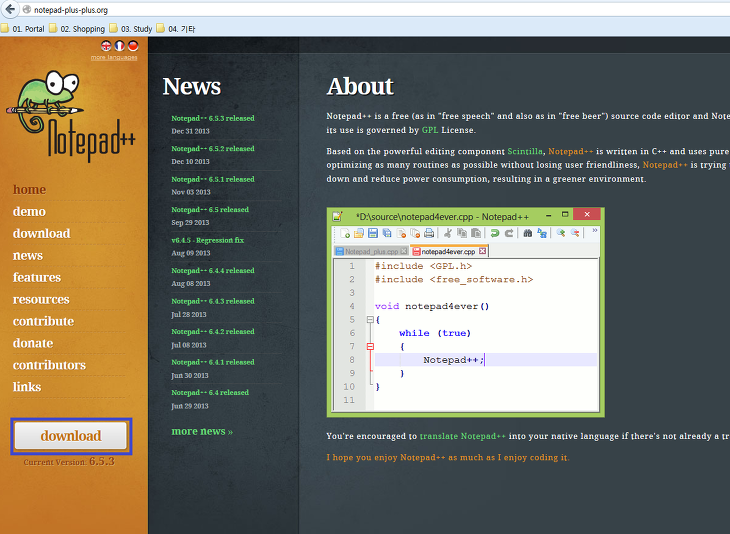This screenshot has height=534, width=730.
Task: Open the demo menu item
Action: 29,211
